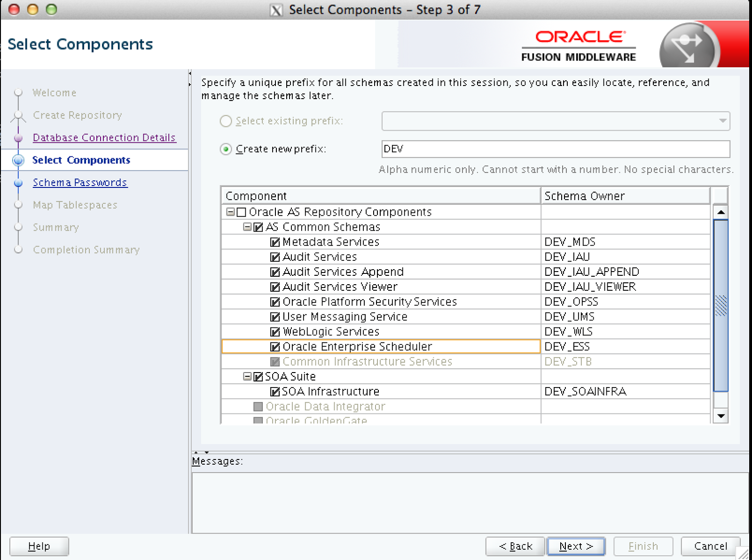Click the component list scrollbar thumb
This screenshot has height=560, width=752.
[721, 305]
